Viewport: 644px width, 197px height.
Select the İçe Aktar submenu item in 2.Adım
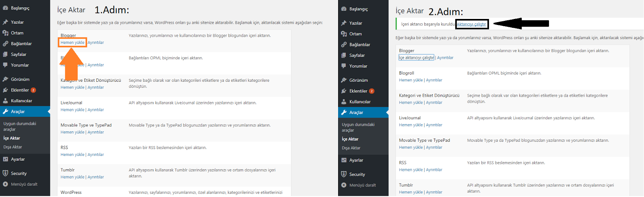pos(350,139)
